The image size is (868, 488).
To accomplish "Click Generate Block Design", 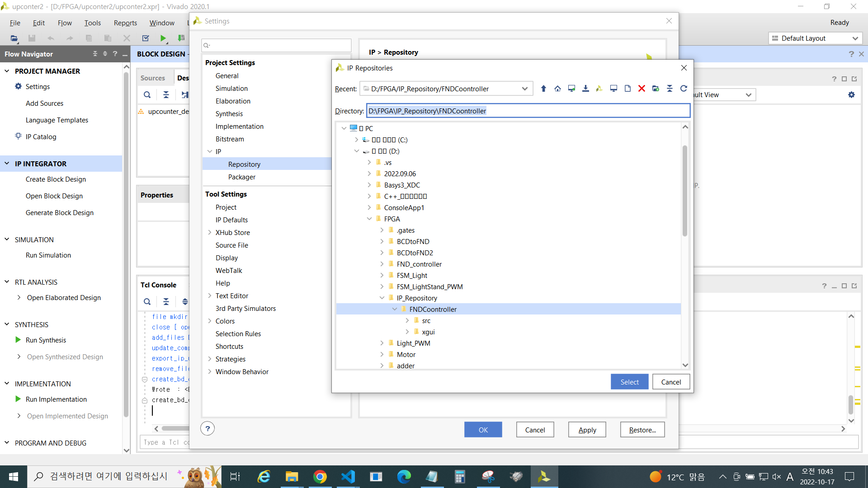I will (60, 212).
